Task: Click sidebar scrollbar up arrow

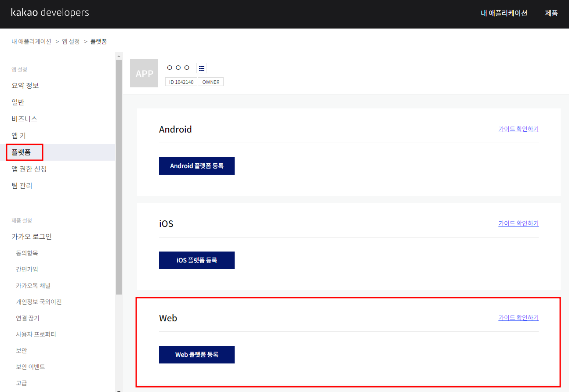Action: [x=119, y=56]
